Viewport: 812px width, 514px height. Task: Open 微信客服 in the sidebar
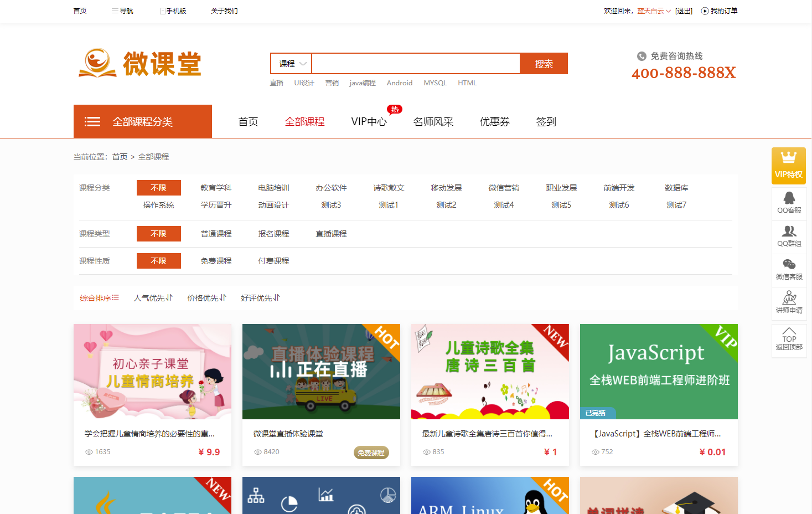789,269
